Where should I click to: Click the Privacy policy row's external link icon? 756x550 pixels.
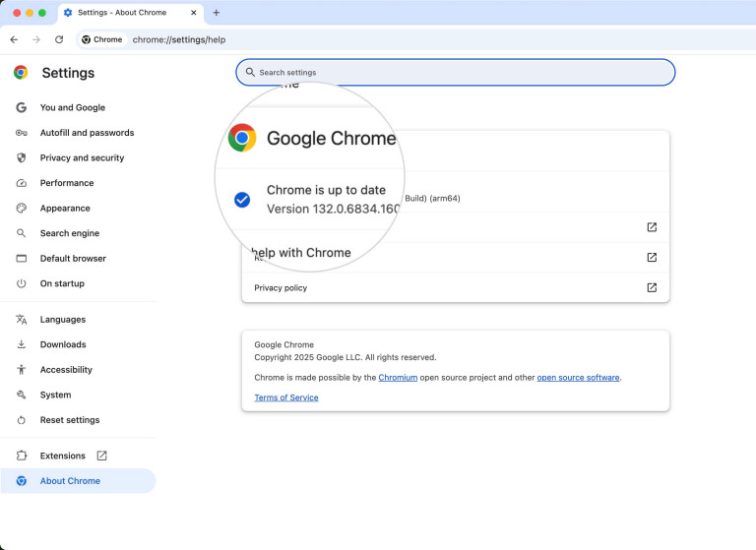point(652,287)
